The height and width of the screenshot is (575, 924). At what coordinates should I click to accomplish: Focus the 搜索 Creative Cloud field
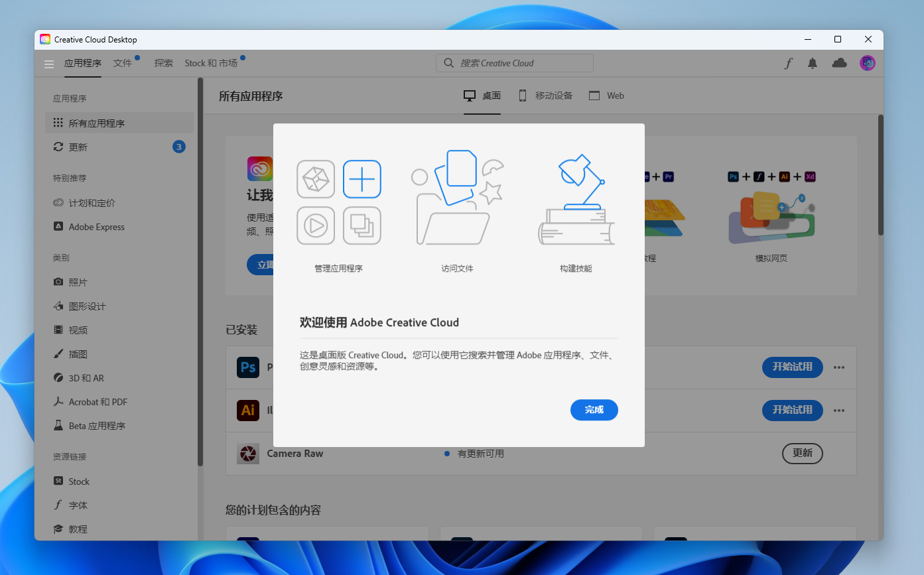point(515,63)
